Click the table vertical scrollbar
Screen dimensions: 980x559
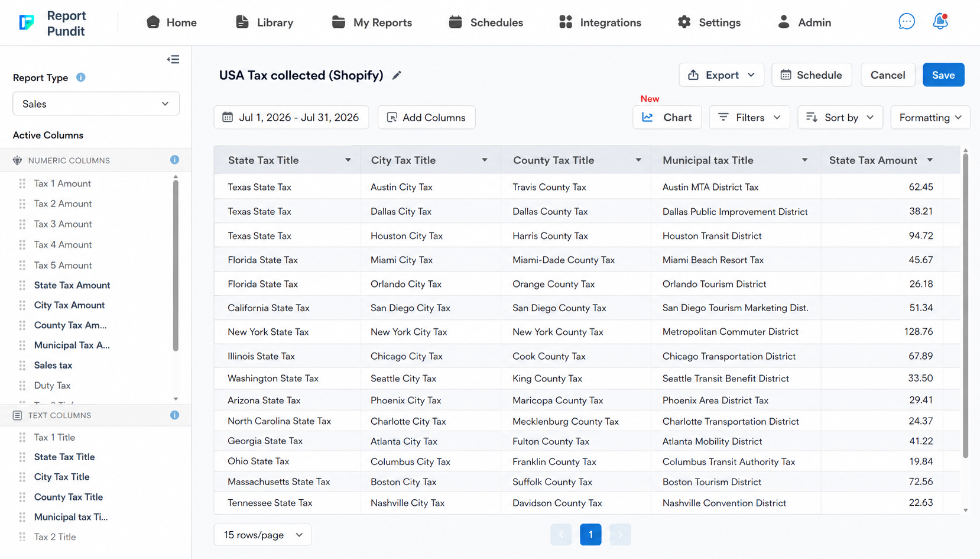point(965,305)
